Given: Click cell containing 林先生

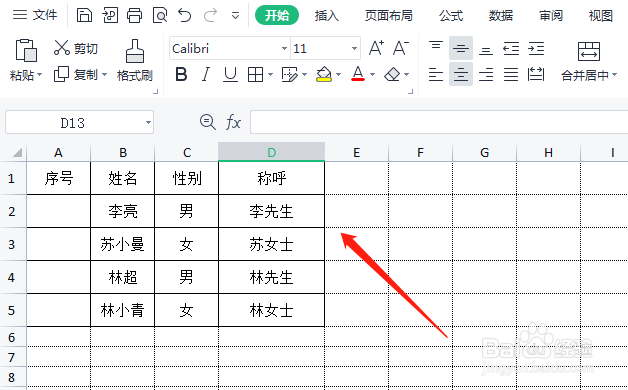Looking at the screenshot, I should coord(272,277).
